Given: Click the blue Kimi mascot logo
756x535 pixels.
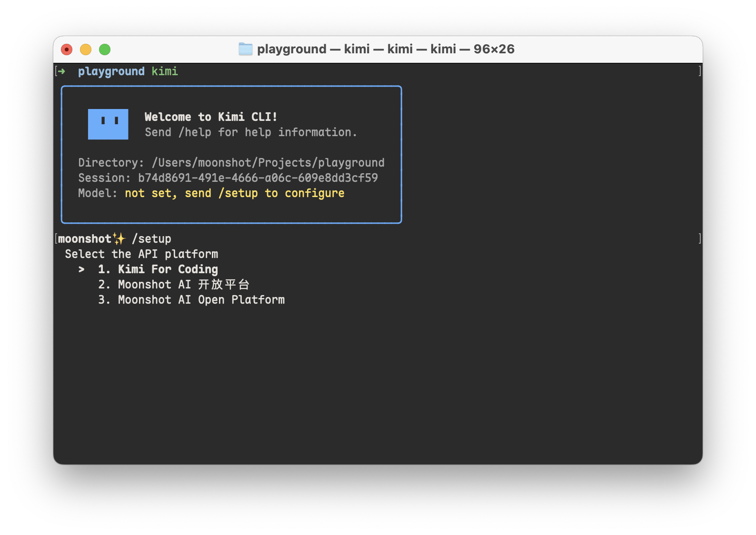Looking at the screenshot, I should [108, 124].
